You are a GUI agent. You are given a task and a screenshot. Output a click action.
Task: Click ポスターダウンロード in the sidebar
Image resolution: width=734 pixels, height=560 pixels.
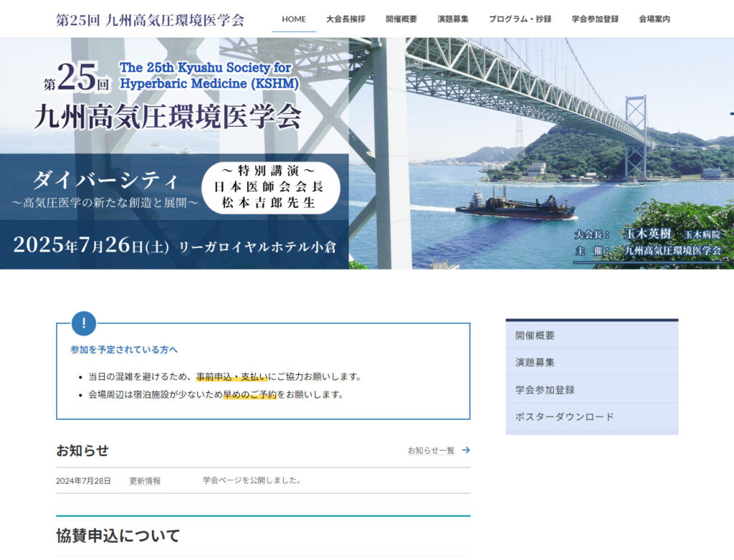[x=565, y=417]
